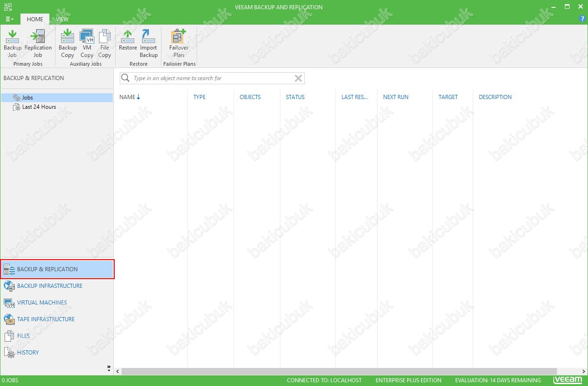588x386 pixels.
Task: Click EVALUATION: 14 DAYS REMAINING text
Action: tap(498, 380)
